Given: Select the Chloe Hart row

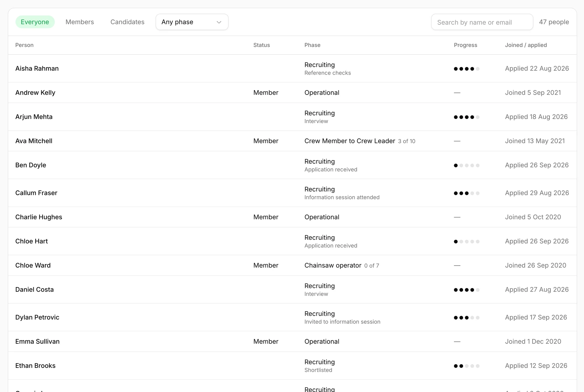Looking at the screenshot, I should pos(292,241).
